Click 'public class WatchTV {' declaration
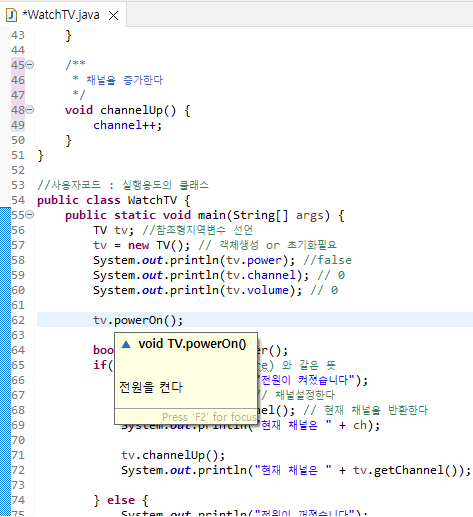This screenshot has width=473, height=517. tap(114, 200)
